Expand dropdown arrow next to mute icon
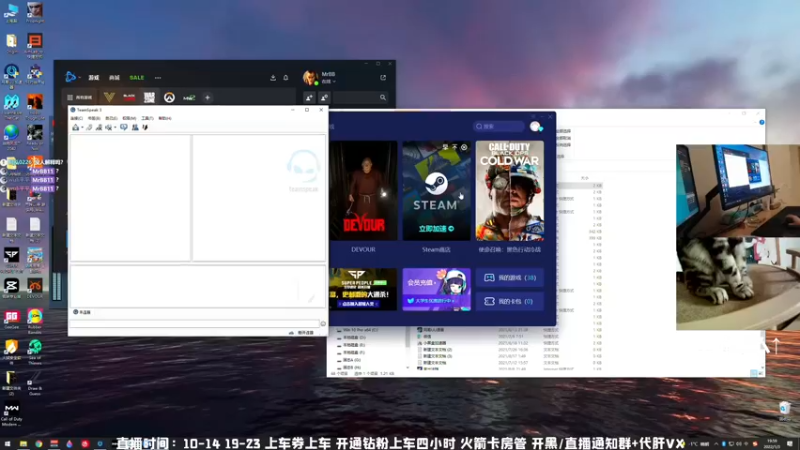This screenshot has height=450, width=800. [115, 128]
